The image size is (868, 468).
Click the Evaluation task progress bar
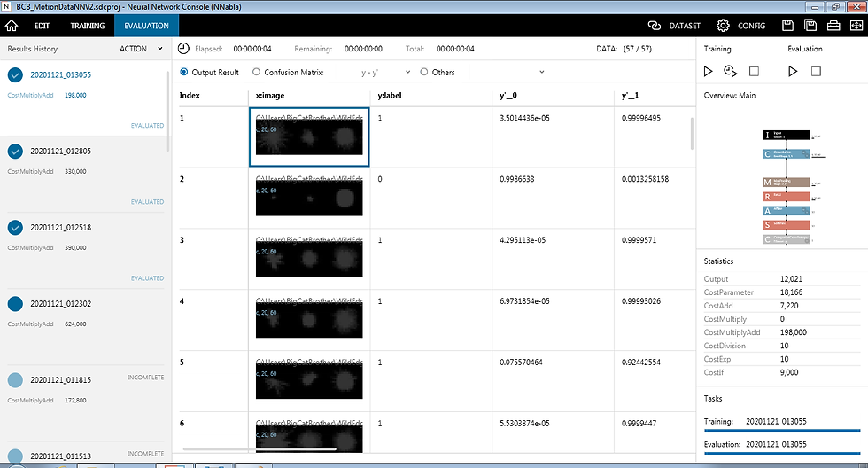pyautogui.click(x=782, y=454)
